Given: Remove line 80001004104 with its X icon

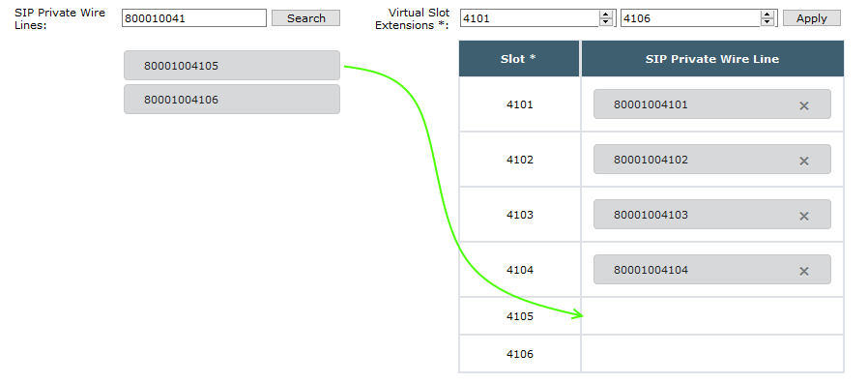Looking at the screenshot, I should (804, 271).
